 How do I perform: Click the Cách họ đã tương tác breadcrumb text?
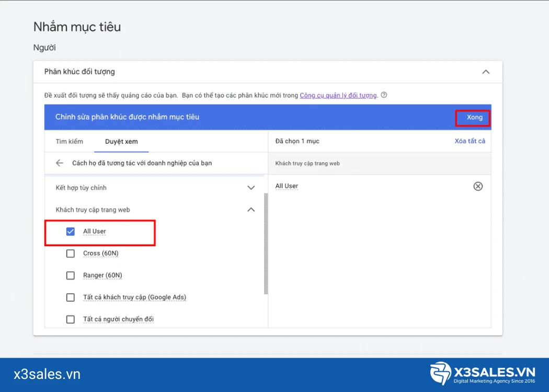(x=142, y=163)
